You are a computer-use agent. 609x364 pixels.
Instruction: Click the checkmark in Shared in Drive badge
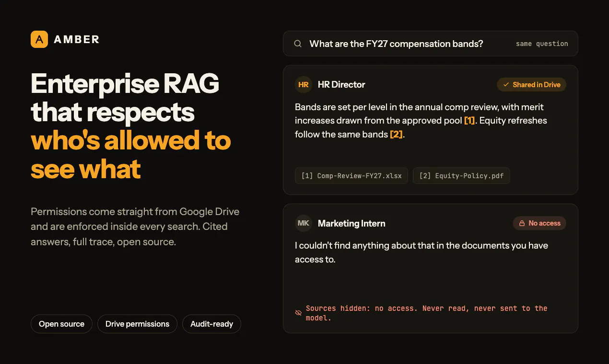(x=506, y=85)
